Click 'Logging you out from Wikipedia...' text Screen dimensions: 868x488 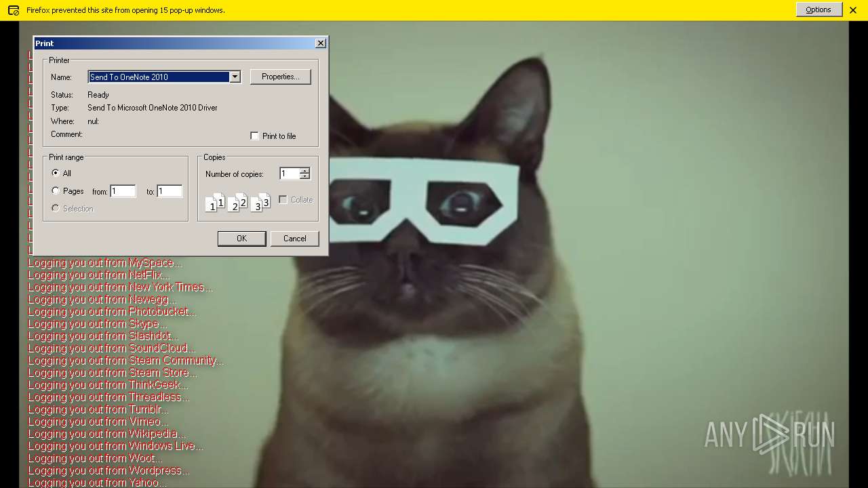(x=106, y=434)
